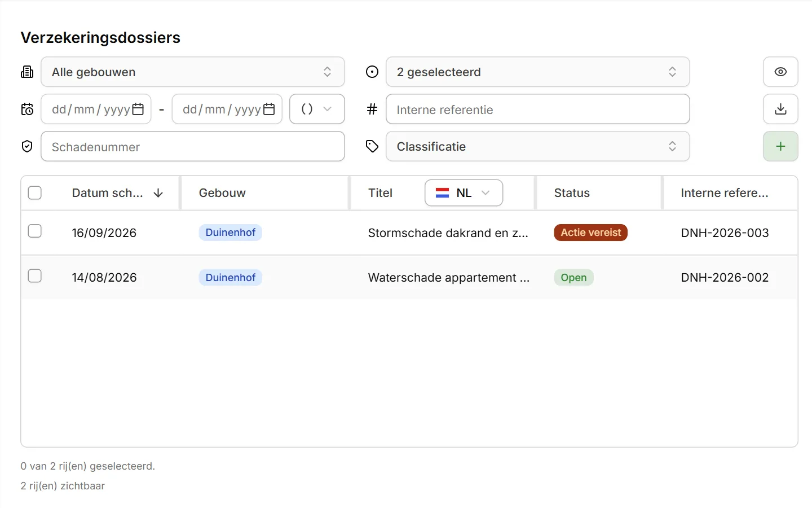The width and height of the screenshot is (812, 508).
Task: Click the status circle icon beside 2 geselecteerd
Action: pyautogui.click(x=372, y=72)
